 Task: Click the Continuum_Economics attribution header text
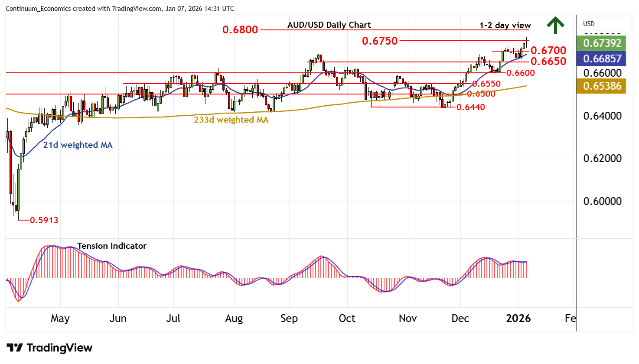120,9
